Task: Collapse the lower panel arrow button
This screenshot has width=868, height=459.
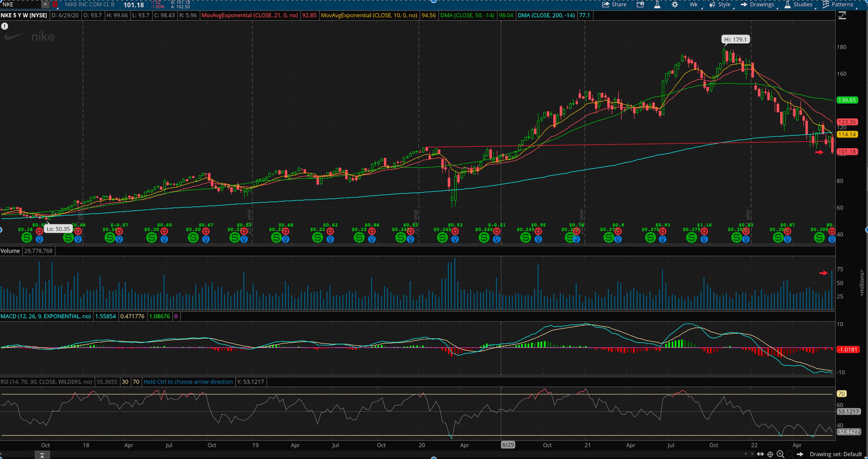Action: [42, 456]
